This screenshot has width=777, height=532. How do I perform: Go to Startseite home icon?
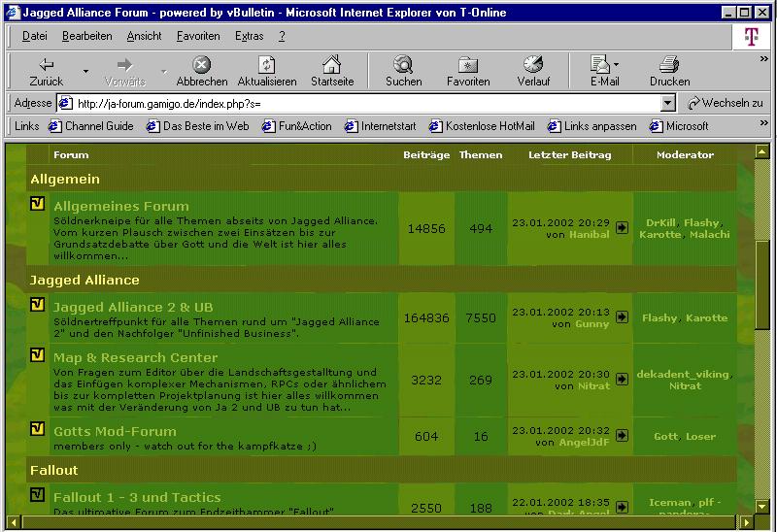tap(331, 65)
